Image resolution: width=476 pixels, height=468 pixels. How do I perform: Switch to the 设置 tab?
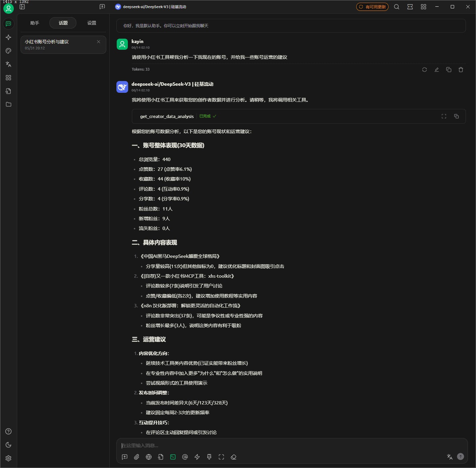(x=91, y=23)
